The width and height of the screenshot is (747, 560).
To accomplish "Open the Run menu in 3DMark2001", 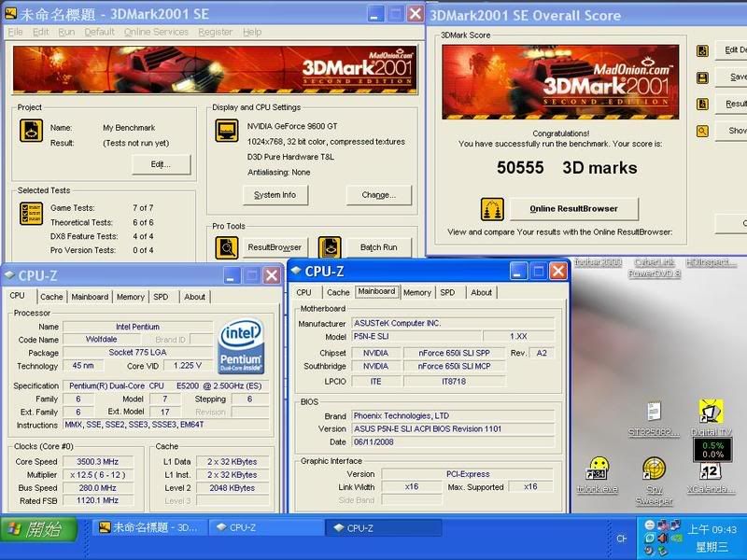I will click(x=66, y=32).
